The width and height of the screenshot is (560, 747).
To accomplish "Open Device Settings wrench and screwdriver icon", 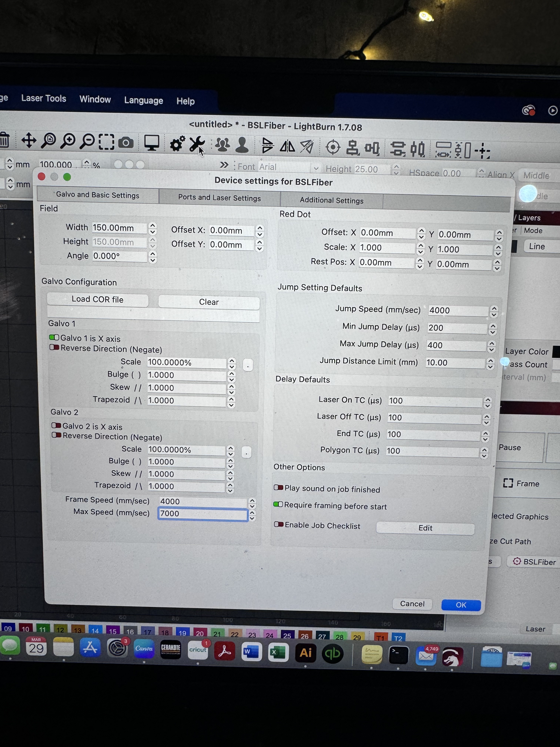I will tap(197, 144).
